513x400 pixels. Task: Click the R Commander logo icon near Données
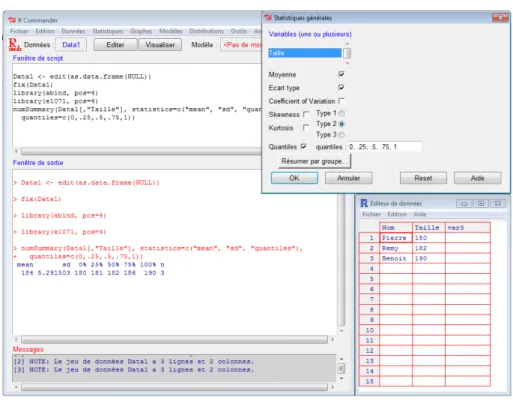(14, 44)
